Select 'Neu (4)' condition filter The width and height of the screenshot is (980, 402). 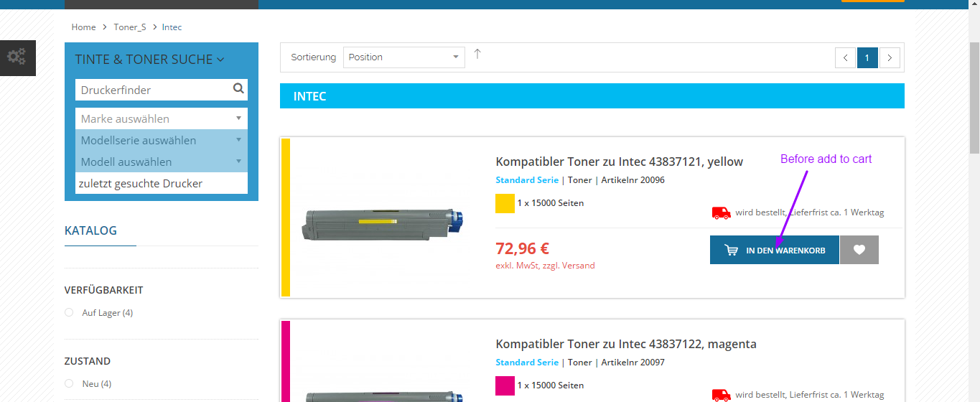click(88, 383)
